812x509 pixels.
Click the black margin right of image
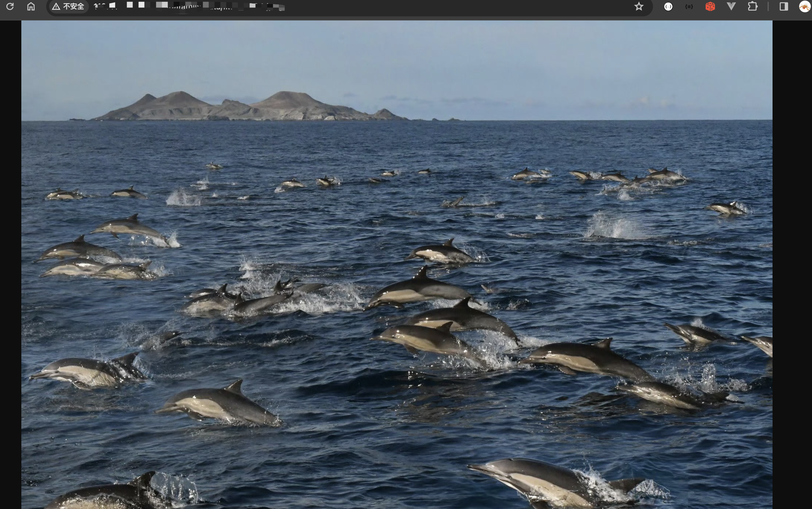(x=792, y=263)
